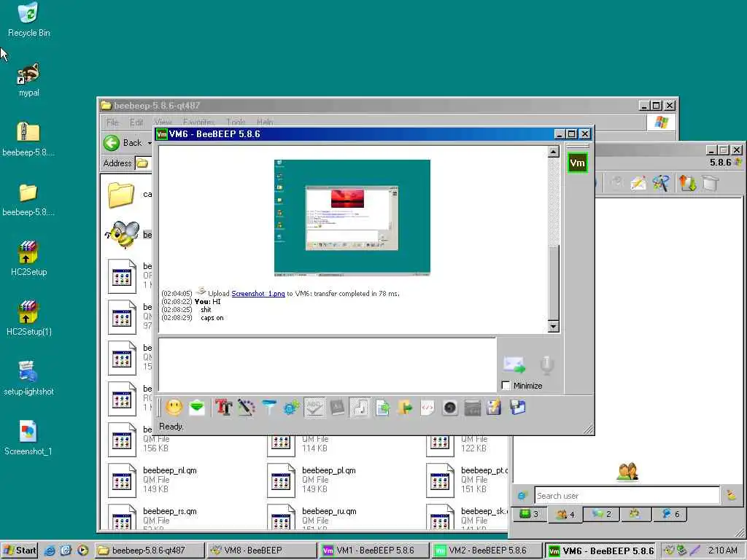Click the pencil color picker icon
Image resolution: width=747 pixels, height=560 pixels.
pos(247,408)
